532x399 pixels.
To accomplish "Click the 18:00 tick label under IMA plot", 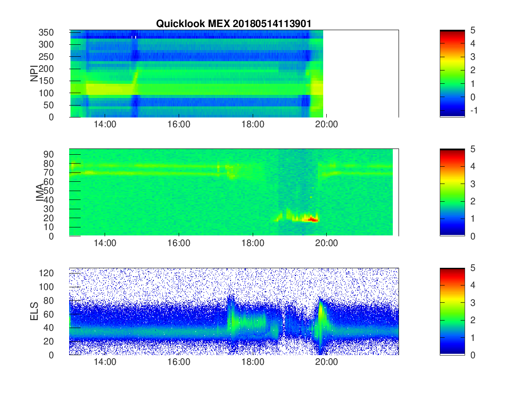I will click(253, 243).
